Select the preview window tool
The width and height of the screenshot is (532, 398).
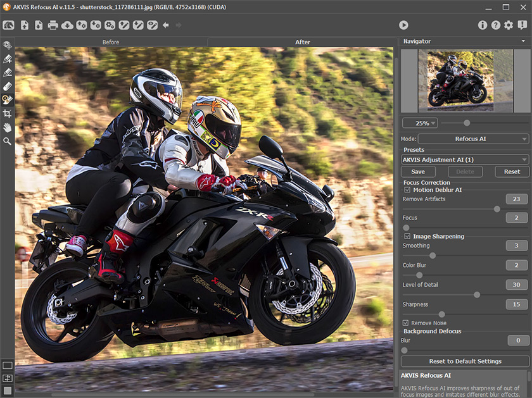point(8,45)
